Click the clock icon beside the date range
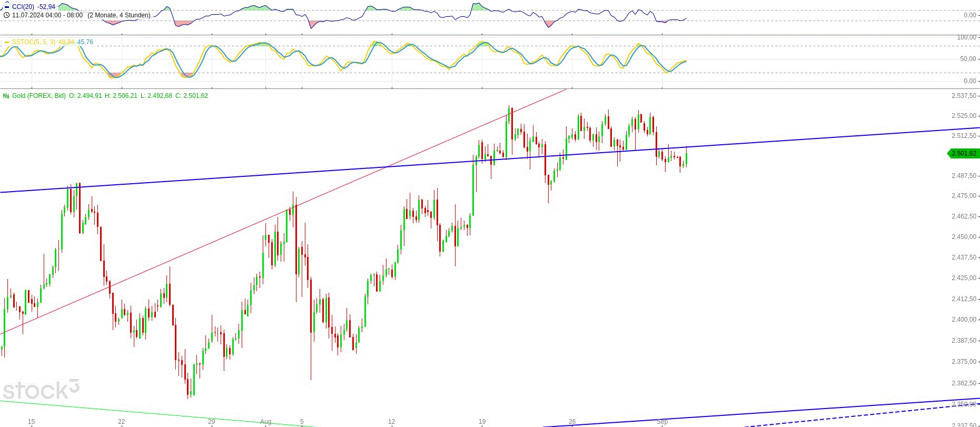Screen dimensions: 980x427 6,15
